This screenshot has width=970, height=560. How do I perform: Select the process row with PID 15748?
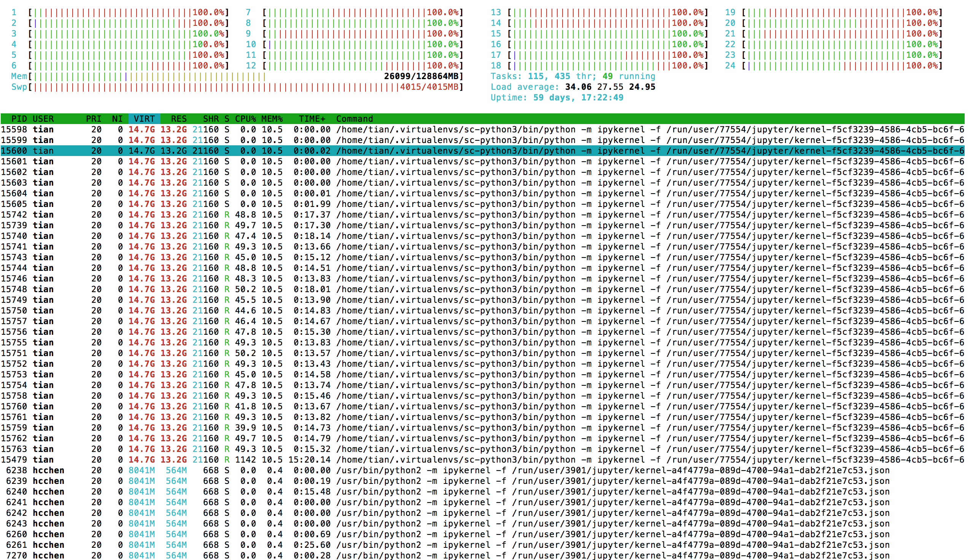[482, 289]
